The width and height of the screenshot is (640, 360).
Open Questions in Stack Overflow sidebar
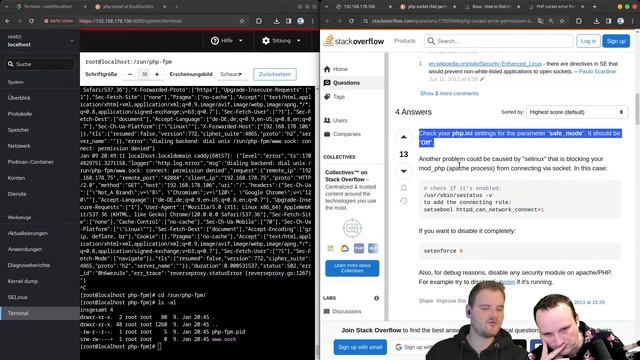pyautogui.click(x=353, y=82)
